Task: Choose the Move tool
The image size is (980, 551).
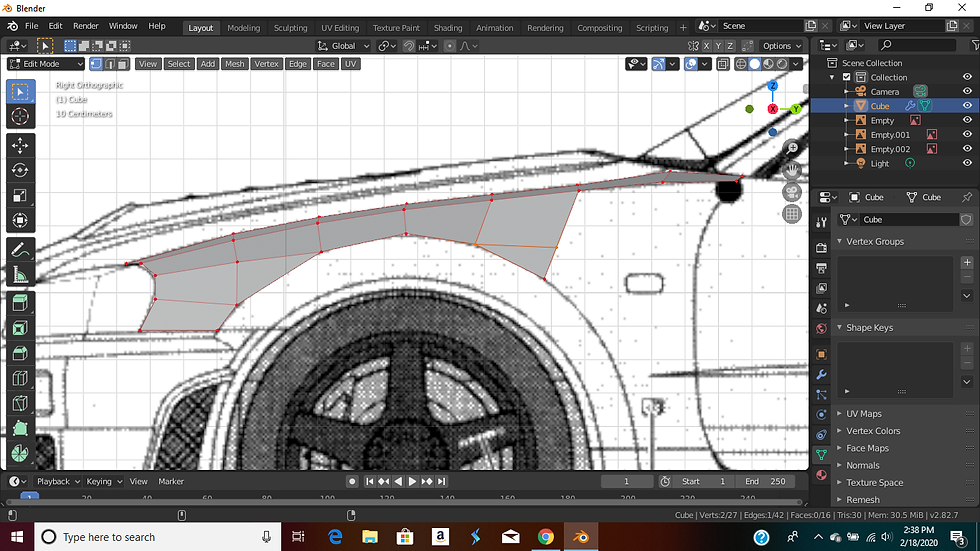Action: (x=20, y=145)
